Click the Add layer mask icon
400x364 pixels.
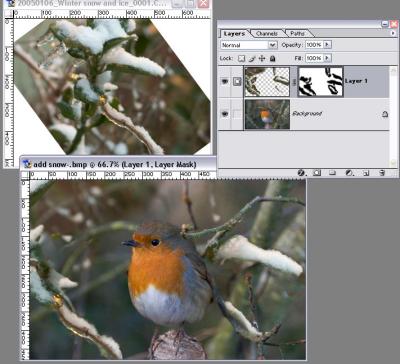[317, 173]
